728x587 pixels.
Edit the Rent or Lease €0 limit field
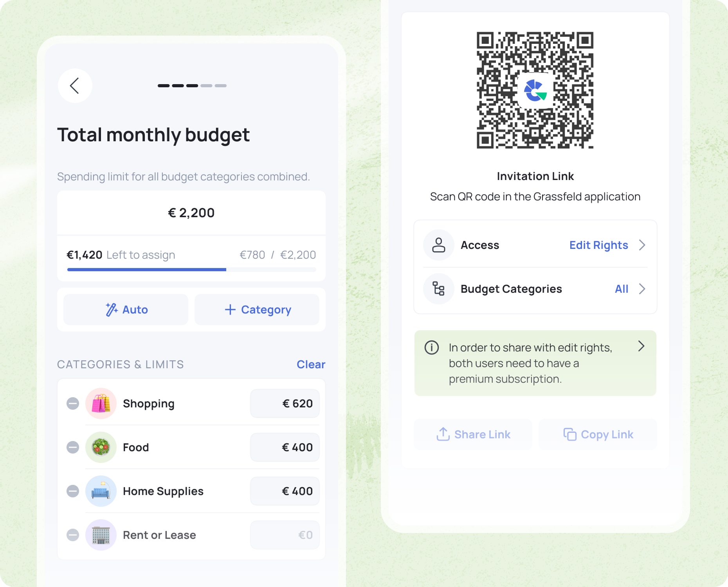(285, 535)
